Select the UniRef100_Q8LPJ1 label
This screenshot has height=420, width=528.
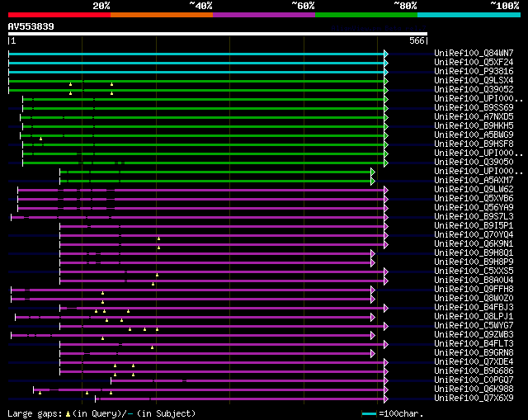(x=474, y=317)
